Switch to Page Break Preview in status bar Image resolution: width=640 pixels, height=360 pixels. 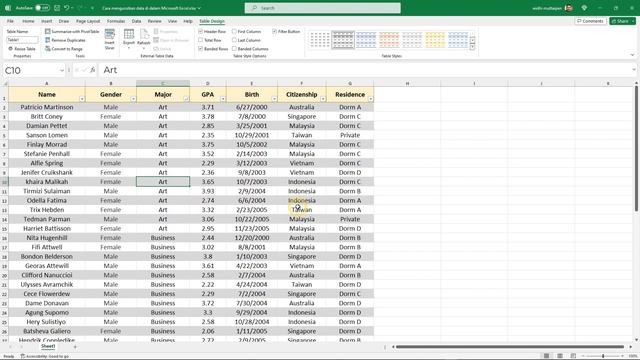573,356
